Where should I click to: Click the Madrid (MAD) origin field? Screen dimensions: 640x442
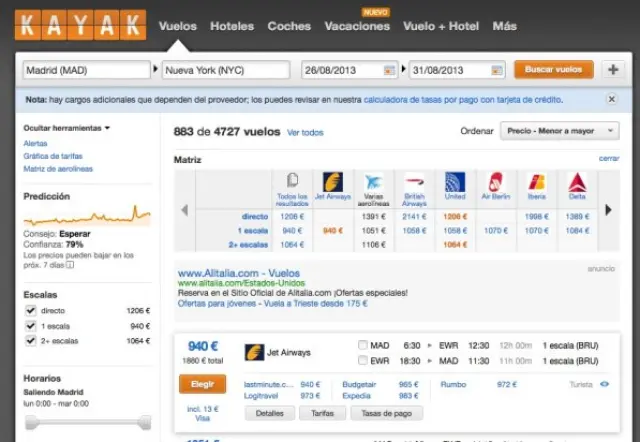click(x=87, y=70)
